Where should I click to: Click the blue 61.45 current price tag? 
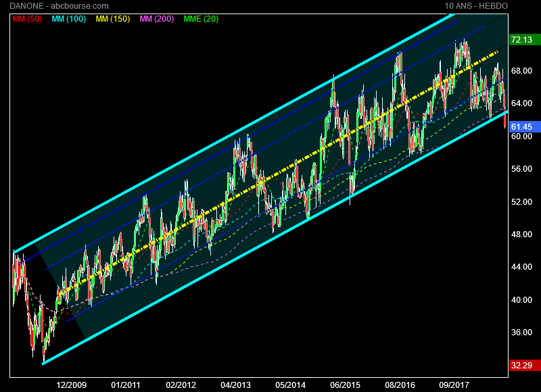click(x=525, y=127)
